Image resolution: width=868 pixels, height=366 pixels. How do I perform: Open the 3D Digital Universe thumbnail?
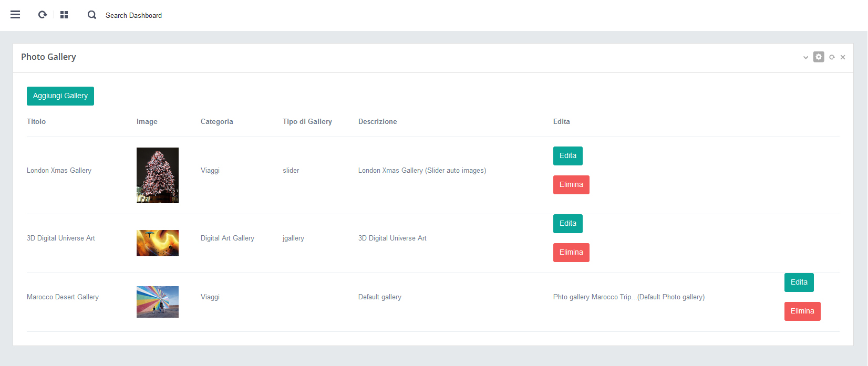pos(158,243)
